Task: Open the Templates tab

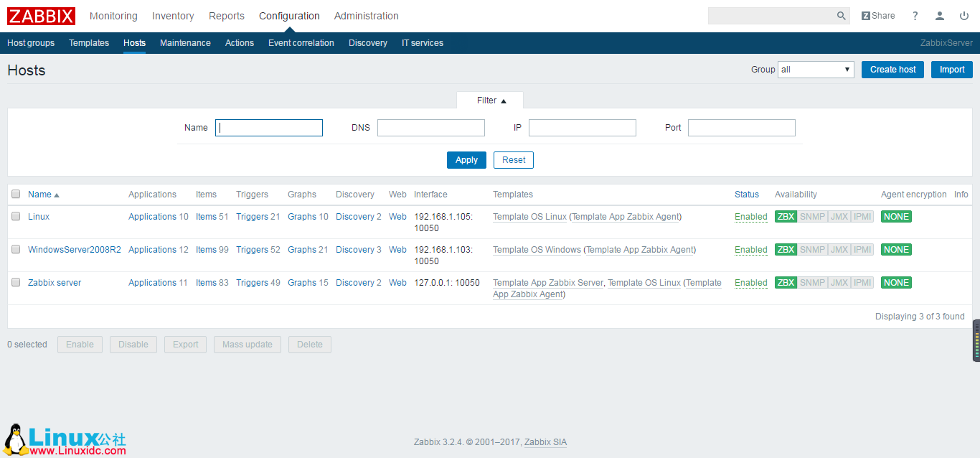Action: pyautogui.click(x=89, y=42)
